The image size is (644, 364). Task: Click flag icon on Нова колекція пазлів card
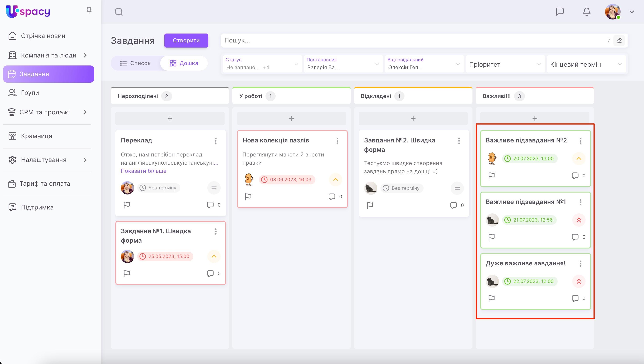pos(248,197)
